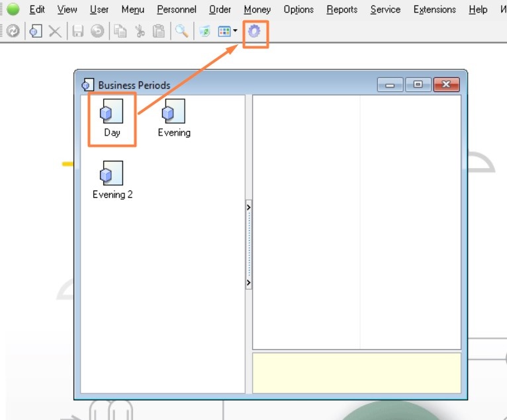Click the refresh icon in the toolbar

[x=13, y=31]
